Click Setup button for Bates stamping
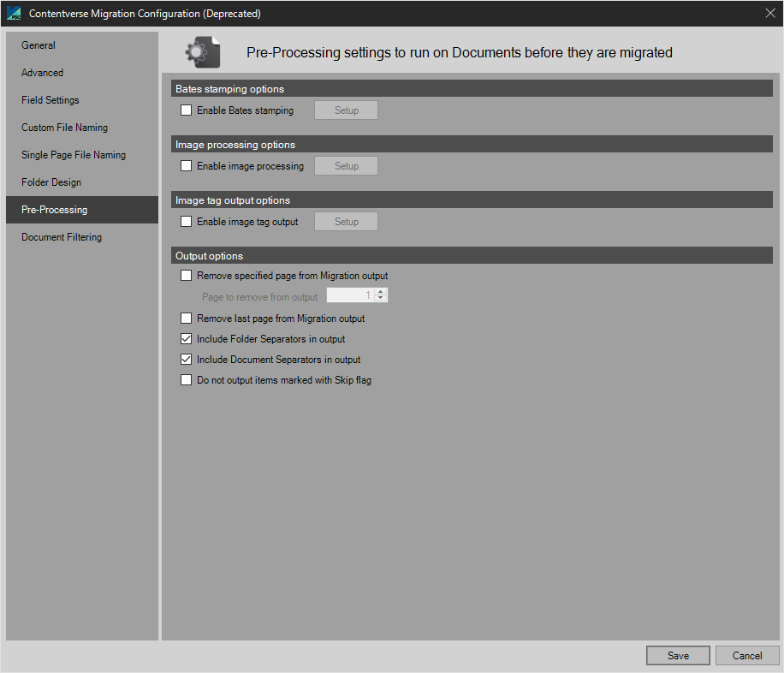Screen dimensions: 784x673 point(346,110)
